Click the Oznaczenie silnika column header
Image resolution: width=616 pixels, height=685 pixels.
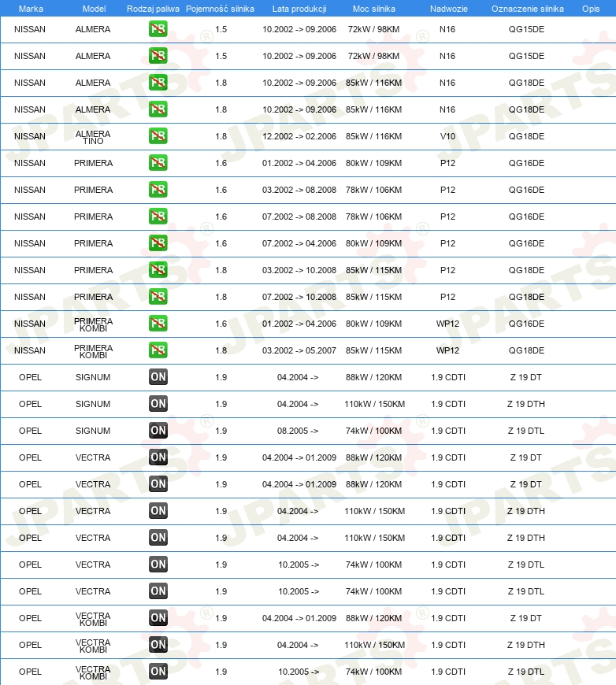click(x=528, y=9)
